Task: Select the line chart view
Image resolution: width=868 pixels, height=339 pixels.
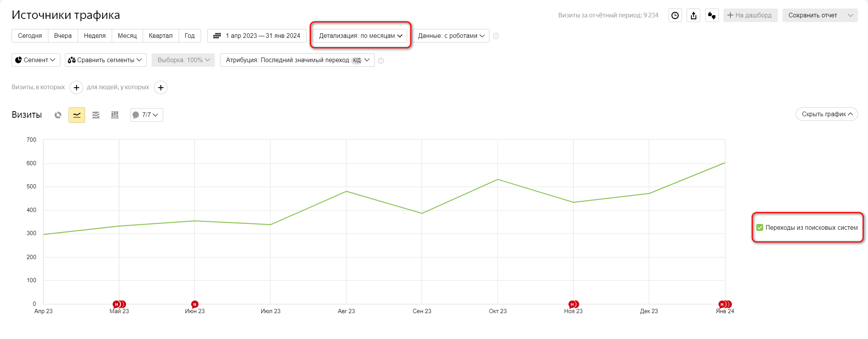Action: point(77,115)
